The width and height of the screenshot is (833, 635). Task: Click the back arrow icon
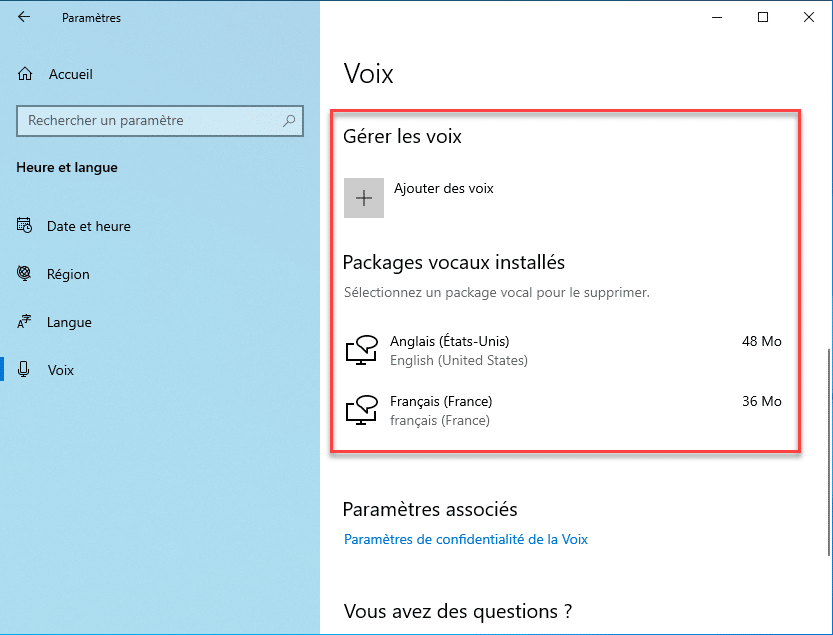tap(24, 18)
